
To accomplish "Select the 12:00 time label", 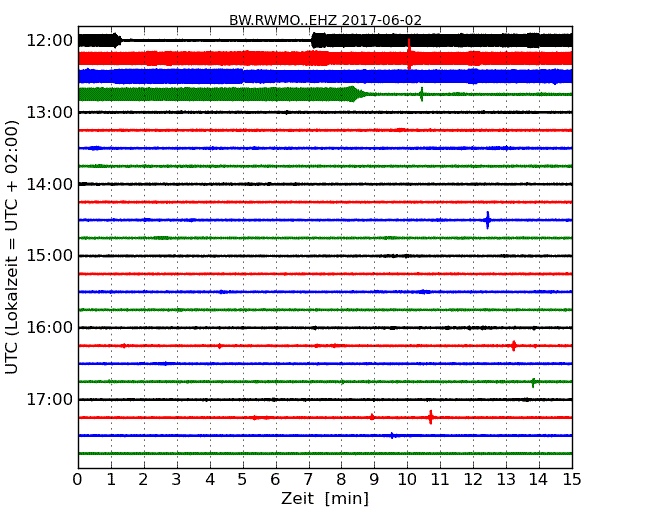I will [x=49, y=41].
